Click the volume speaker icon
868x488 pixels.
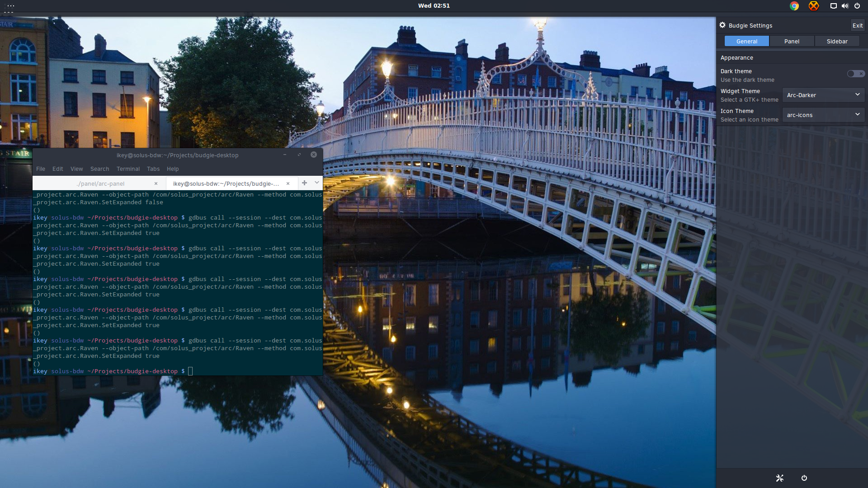[x=845, y=6]
